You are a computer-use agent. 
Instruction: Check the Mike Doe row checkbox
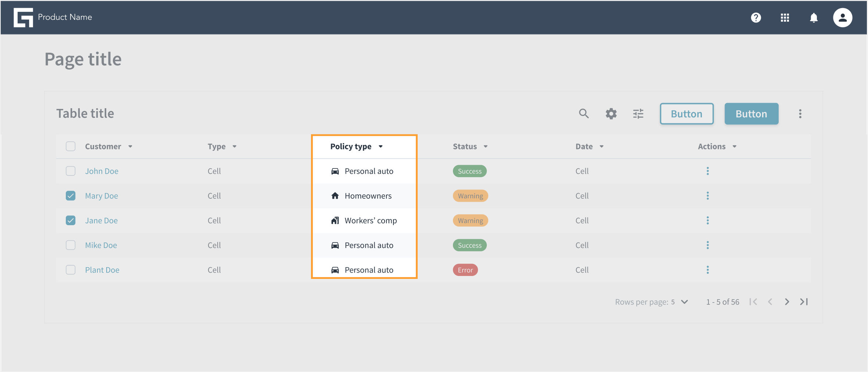(71, 245)
